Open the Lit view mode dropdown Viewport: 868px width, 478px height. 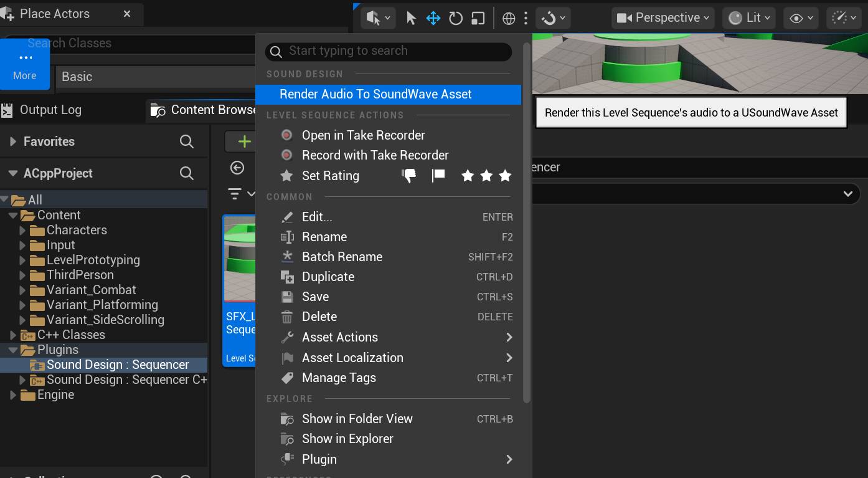749,17
